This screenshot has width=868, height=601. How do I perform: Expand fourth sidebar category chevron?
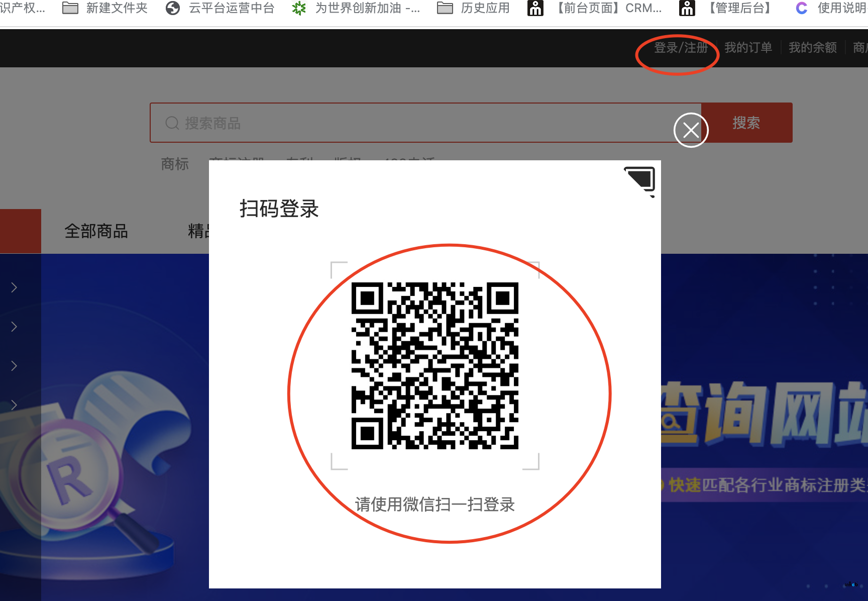(14, 405)
